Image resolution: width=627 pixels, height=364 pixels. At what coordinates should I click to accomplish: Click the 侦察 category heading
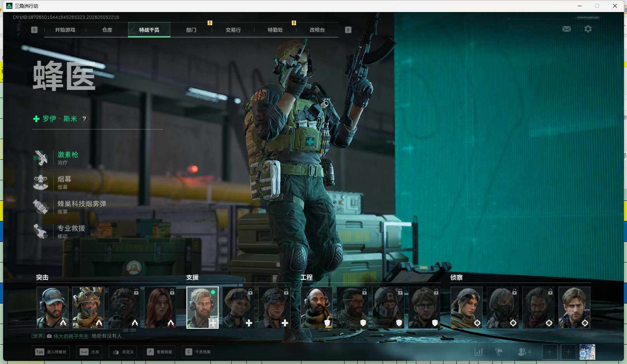pyautogui.click(x=457, y=278)
